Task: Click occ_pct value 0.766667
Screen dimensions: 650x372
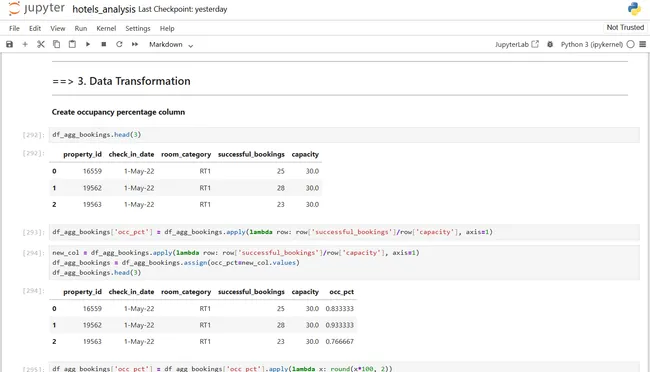Action: point(340,342)
